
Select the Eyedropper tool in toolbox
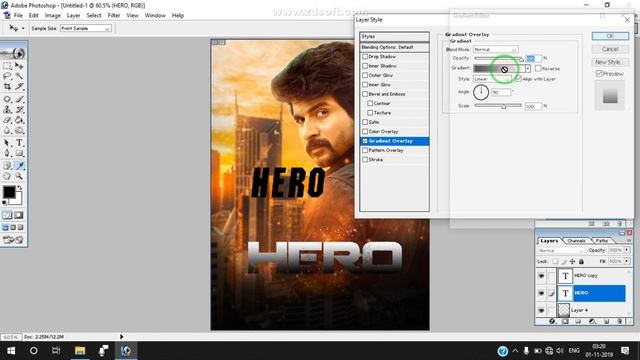point(19,165)
